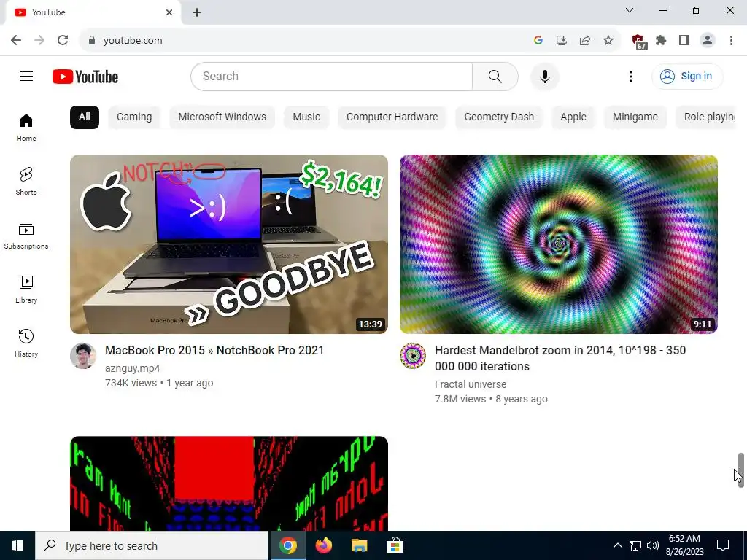Share this page icon in address bar
This screenshot has width=747, height=560.
click(585, 40)
